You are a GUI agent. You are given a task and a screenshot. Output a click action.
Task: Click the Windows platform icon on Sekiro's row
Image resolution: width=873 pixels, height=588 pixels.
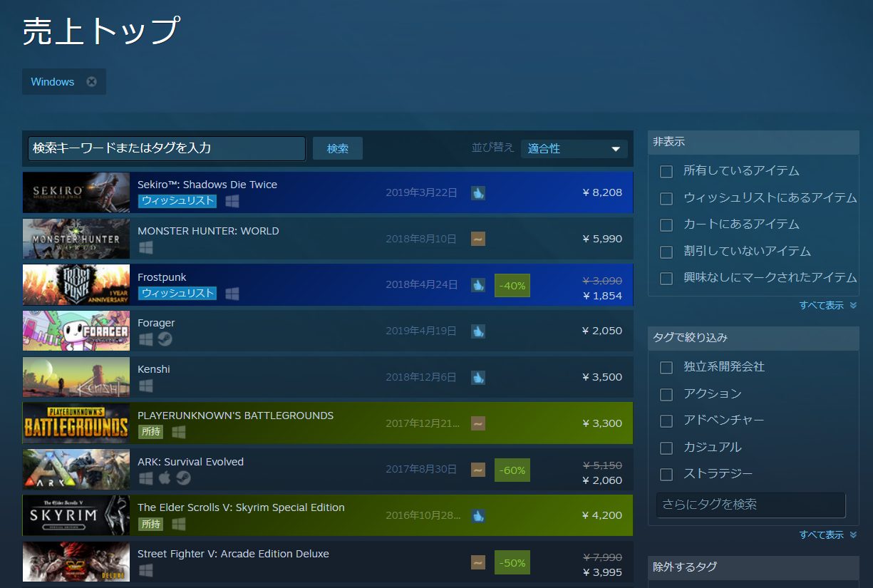(231, 201)
